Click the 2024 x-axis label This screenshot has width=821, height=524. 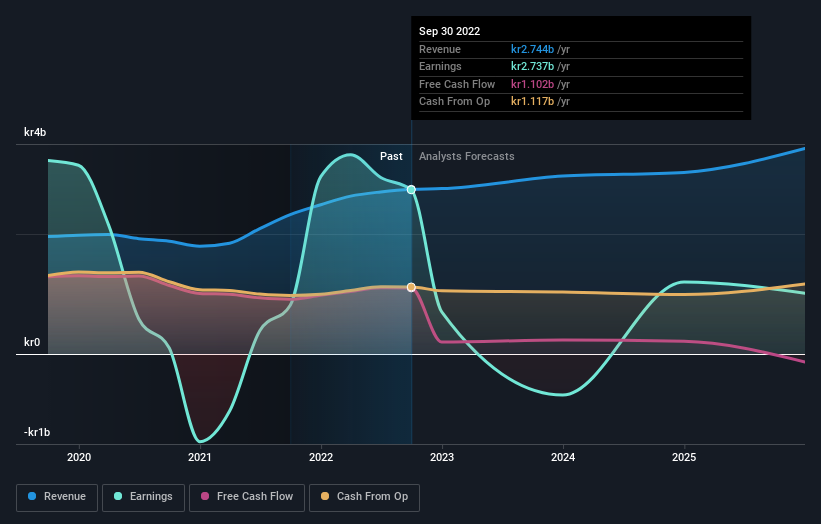[563, 458]
